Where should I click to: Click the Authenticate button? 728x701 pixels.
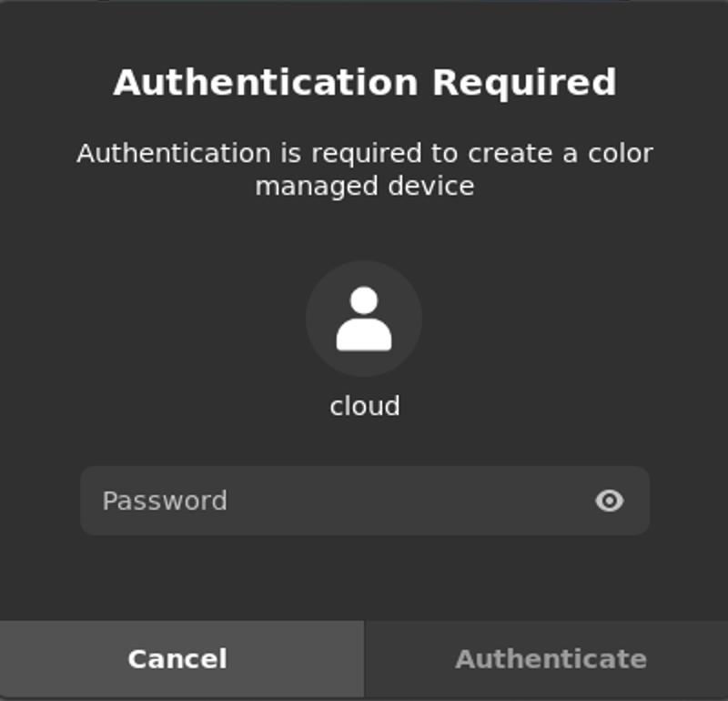pos(550,659)
